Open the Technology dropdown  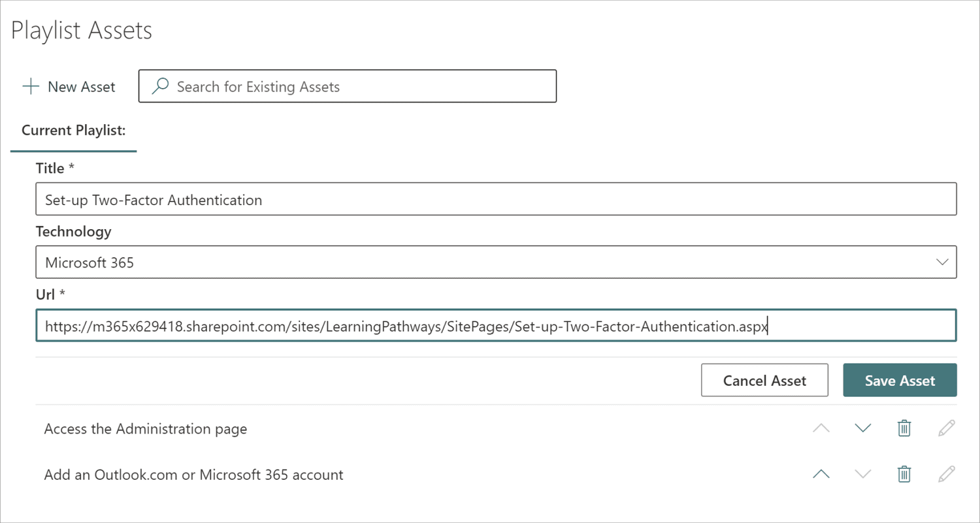[x=941, y=261]
